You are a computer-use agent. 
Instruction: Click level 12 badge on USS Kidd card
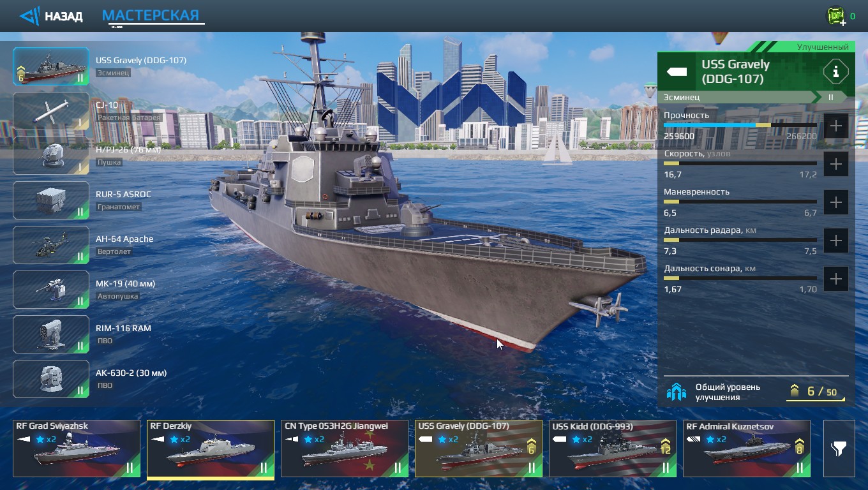pos(666,447)
